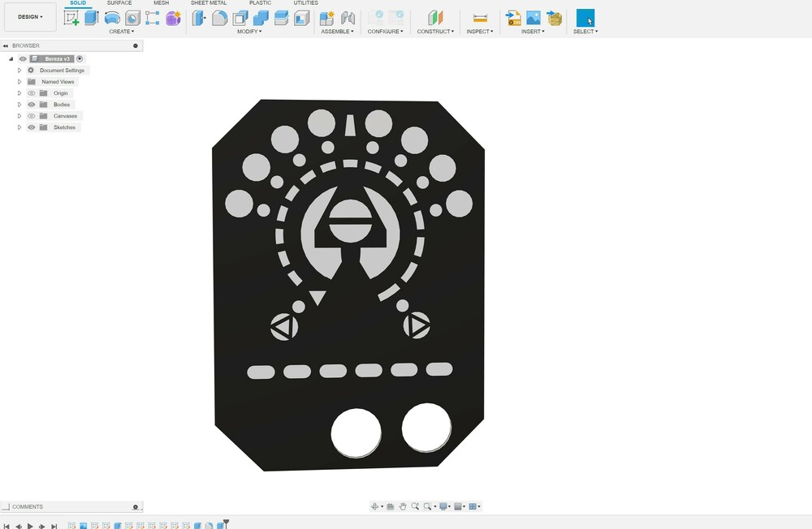This screenshot has height=529, width=812.
Task: Toggle visibility of Bereza v3 component
Action: (23, 59)
